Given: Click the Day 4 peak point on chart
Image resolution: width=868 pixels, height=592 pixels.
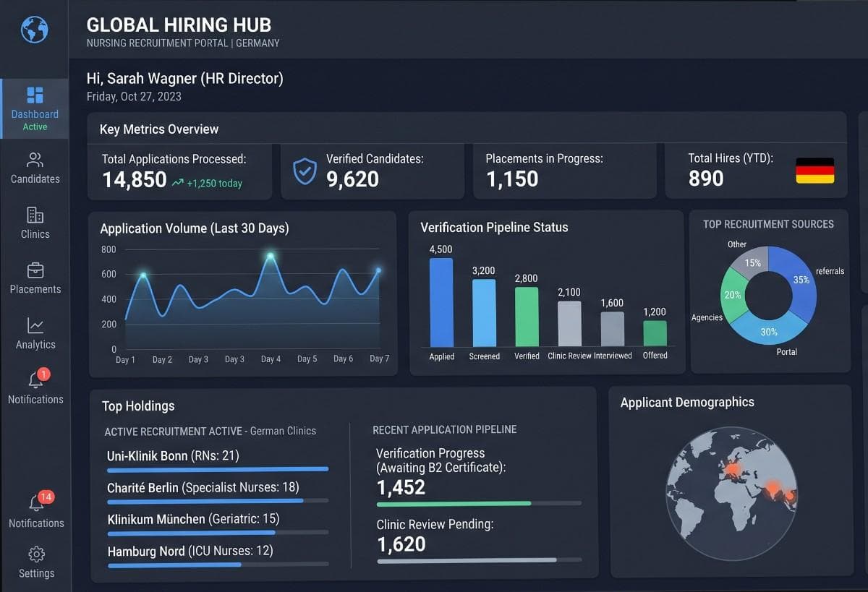Looking at the screenshot, I should [x=271, y=256].
